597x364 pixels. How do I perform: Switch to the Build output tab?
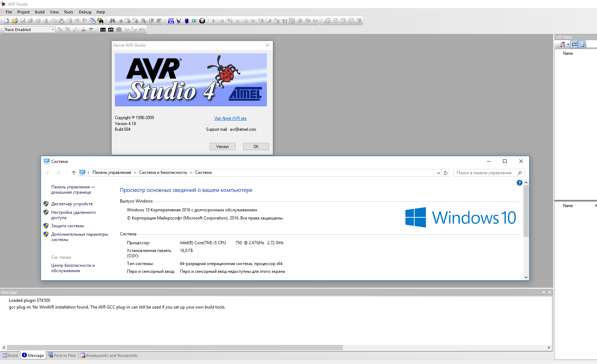click(10, 356)
